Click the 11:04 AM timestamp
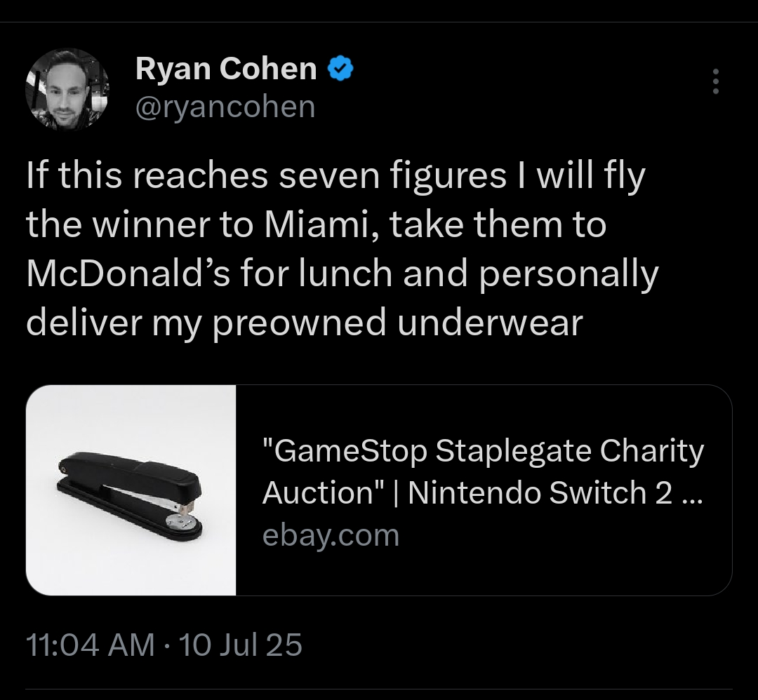Image resolution: width=758 pixels, height=700 pixels. 91,645
